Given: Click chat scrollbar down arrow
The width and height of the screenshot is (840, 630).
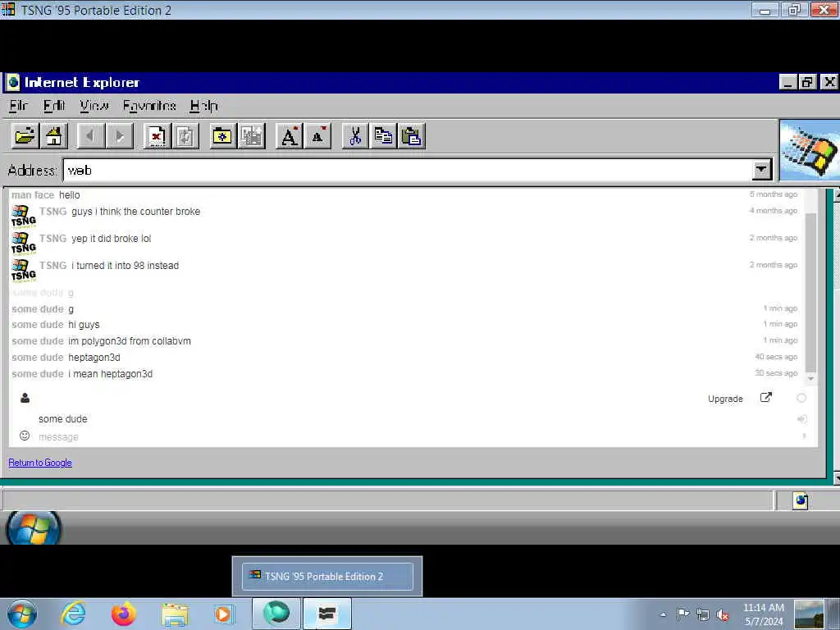Looking at the screenshot, I should (x=810, y=379).
